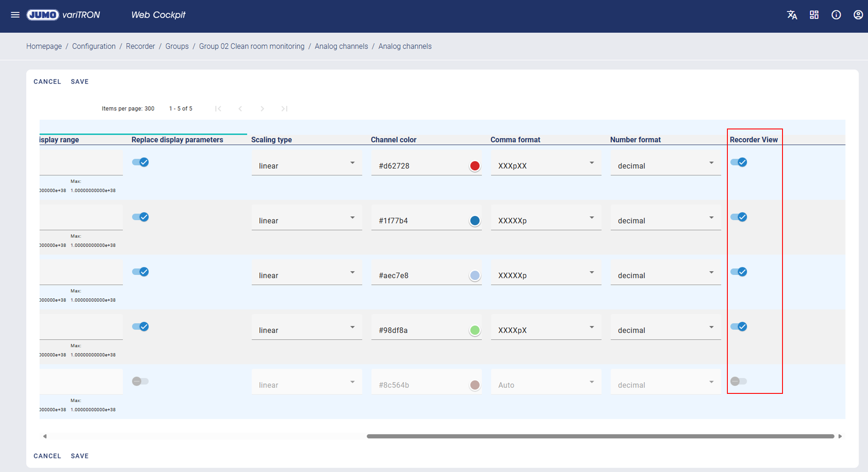Viewport: 868px width, 472px height.
Task: Toggle Replace display parameters in second row
Action: point(141,217)
